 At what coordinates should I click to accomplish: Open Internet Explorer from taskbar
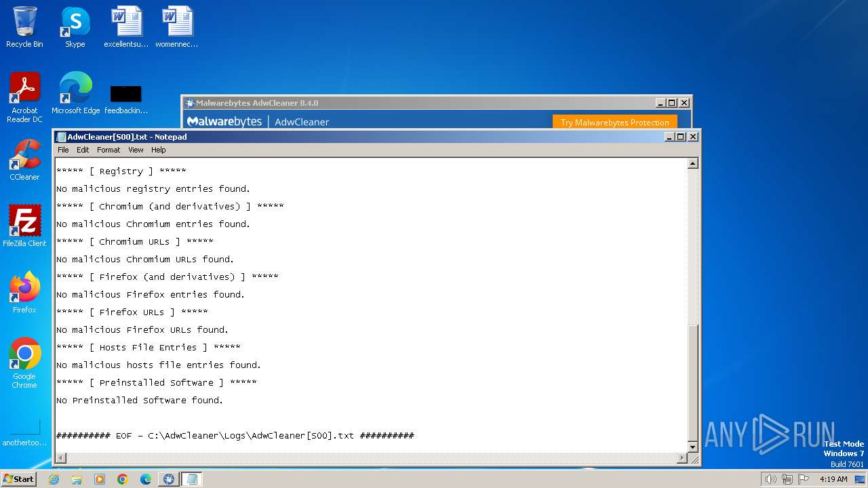(54, 479)
